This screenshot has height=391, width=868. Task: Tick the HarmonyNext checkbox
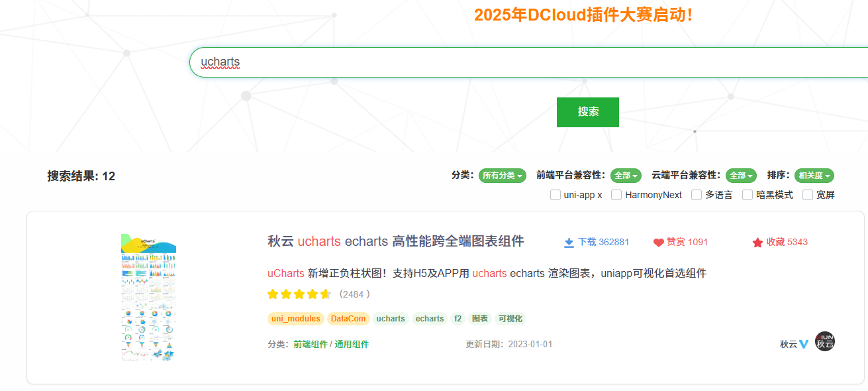pyautogui.click(x=616, y=195)
